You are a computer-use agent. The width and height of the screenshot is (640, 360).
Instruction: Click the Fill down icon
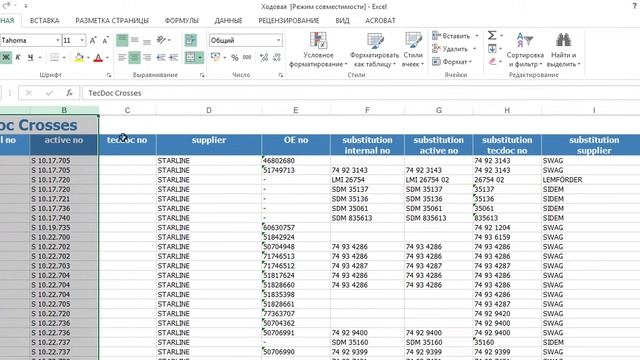click(492, 49)
